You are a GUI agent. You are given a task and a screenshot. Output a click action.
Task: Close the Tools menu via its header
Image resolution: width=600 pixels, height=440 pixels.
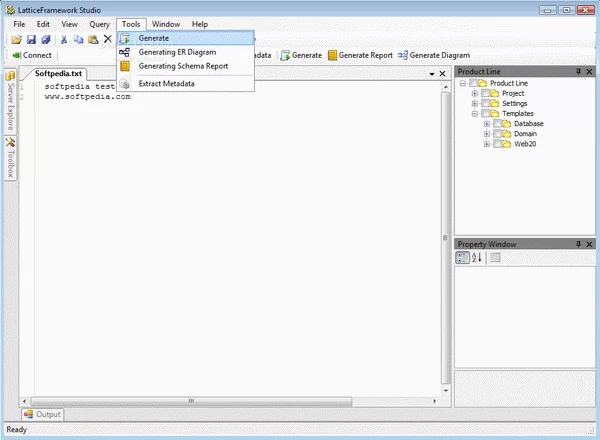point(131,24)
